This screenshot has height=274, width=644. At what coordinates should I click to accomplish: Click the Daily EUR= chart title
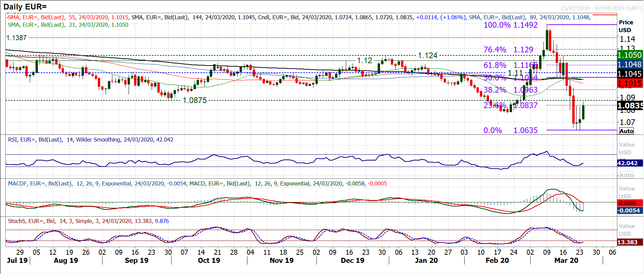pos(25,6)
